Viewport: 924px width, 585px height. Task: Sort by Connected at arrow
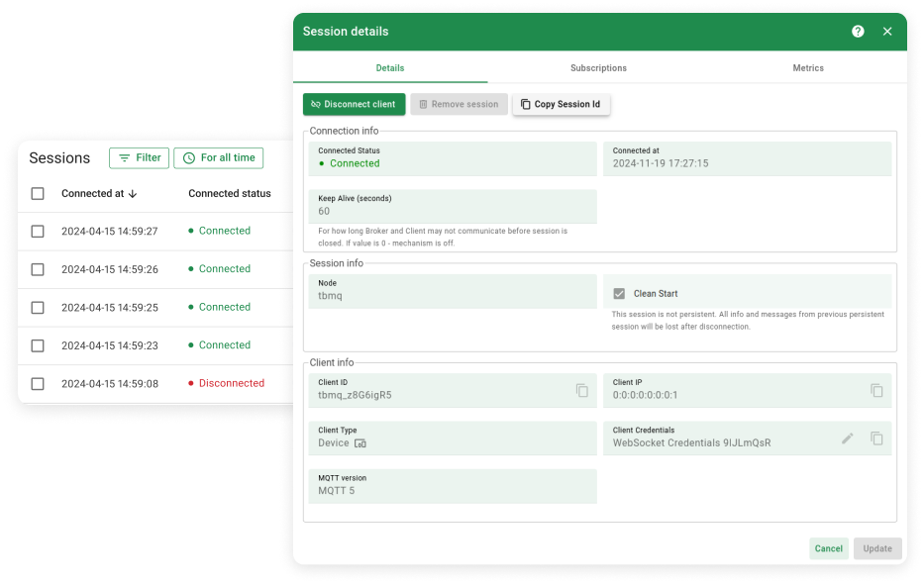133,194
